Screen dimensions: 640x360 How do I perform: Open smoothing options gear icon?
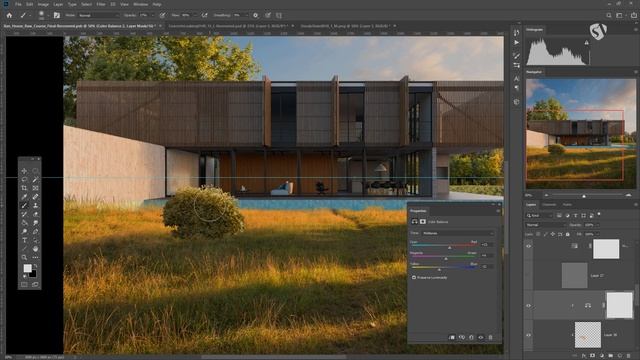pos(256,15)
